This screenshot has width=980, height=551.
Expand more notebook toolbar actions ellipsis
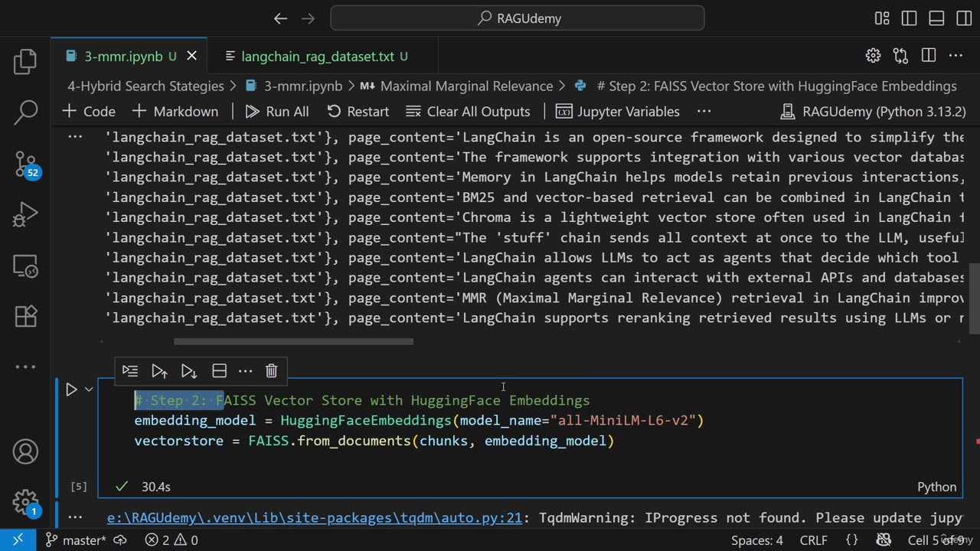pos(704,112)
